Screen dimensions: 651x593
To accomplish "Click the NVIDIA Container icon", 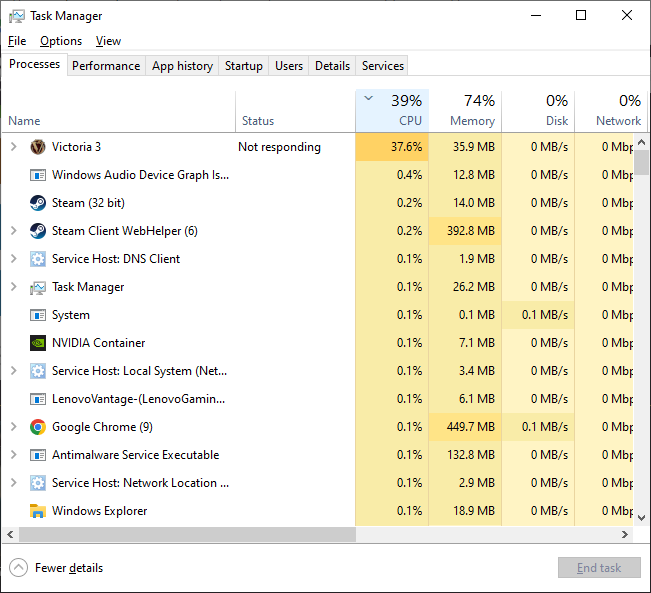I will [x=38, y=343].
